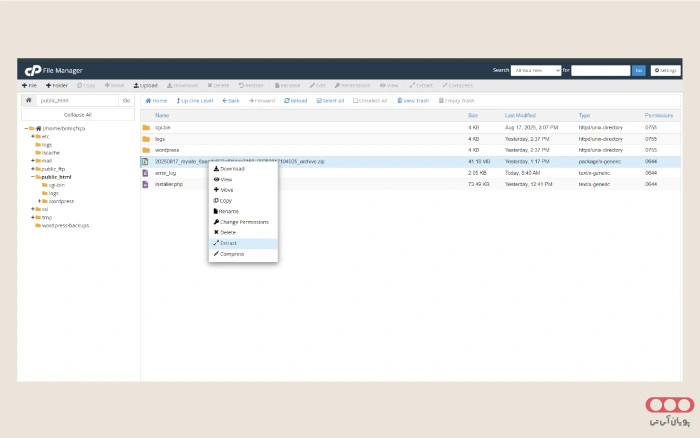Create a new file with the File button
700x438 pixels.
click(29, 85)
